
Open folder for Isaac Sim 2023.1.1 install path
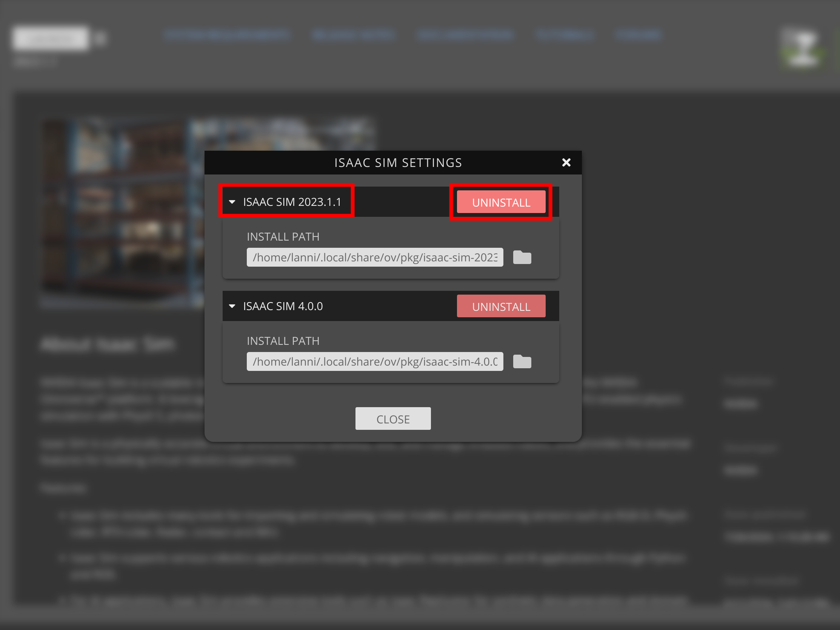[522, 257]
